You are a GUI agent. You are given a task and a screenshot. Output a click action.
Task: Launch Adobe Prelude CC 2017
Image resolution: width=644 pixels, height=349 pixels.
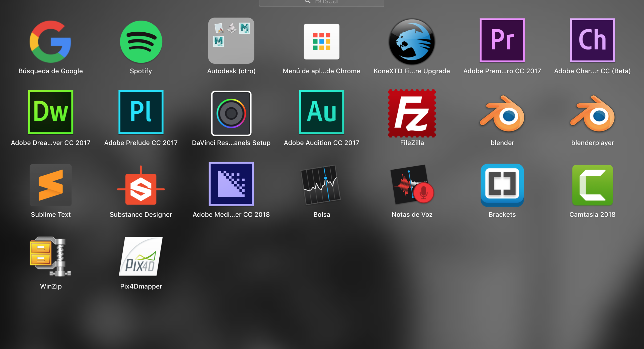point(141,112)
